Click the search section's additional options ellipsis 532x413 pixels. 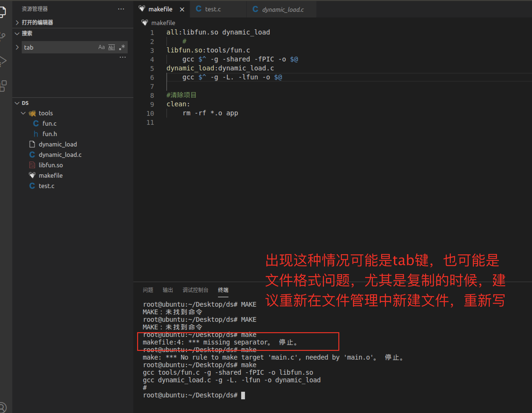point(123,57)
